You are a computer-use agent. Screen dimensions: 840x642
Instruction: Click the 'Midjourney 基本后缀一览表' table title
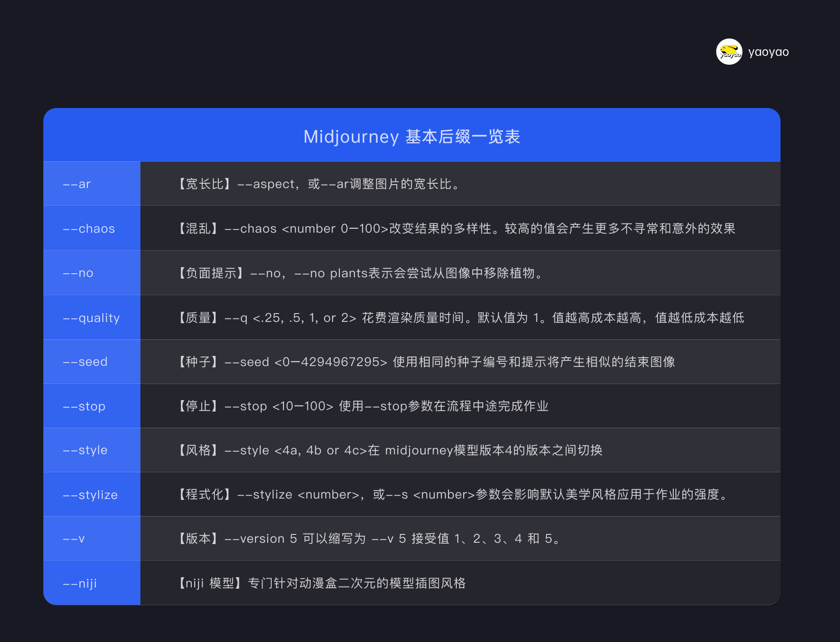[x=412, y=136]
